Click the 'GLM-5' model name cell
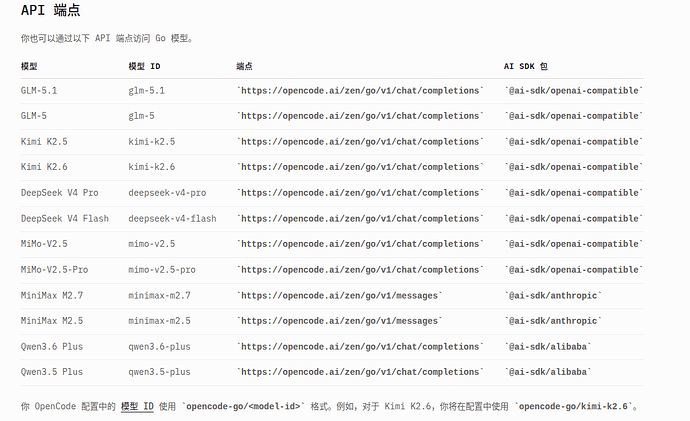 coord(33,116)
